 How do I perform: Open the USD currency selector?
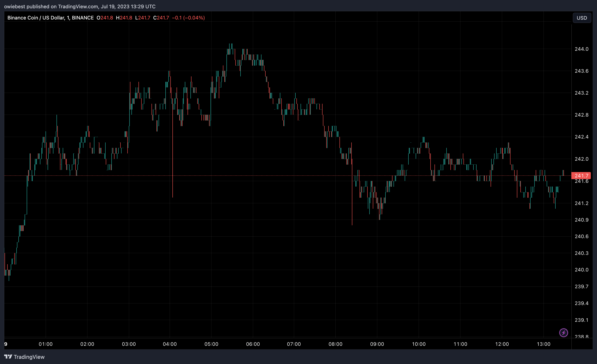coord(581,18)
